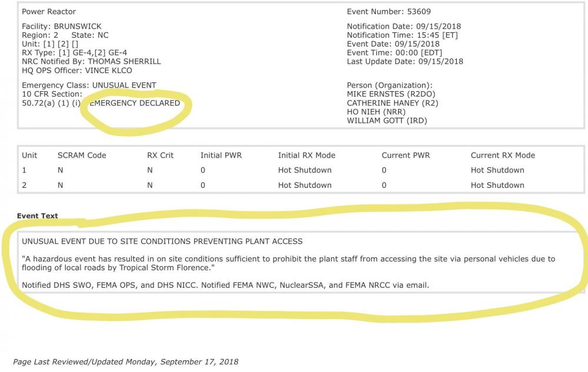Click the Notified DHS SWO sentence

tap(226, 285)
